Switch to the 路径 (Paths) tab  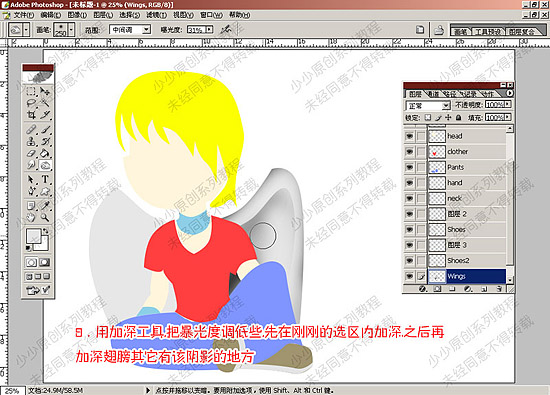(450, 94)
